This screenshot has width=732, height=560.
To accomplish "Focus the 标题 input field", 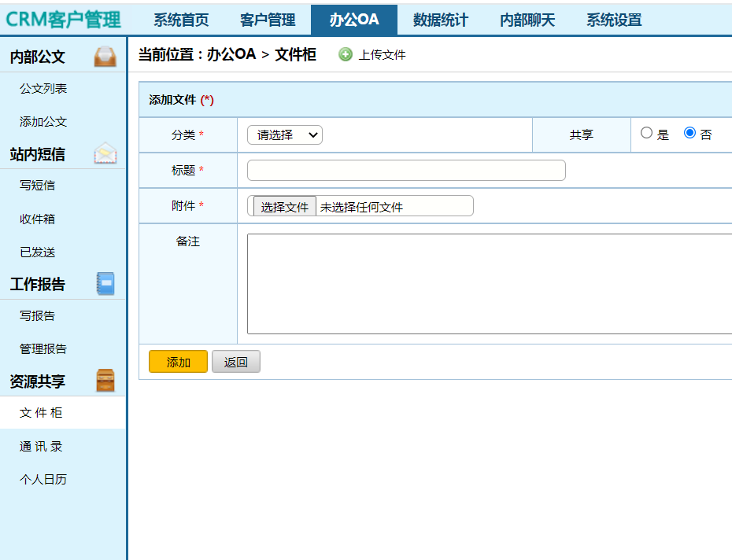I will pos(406,171).
